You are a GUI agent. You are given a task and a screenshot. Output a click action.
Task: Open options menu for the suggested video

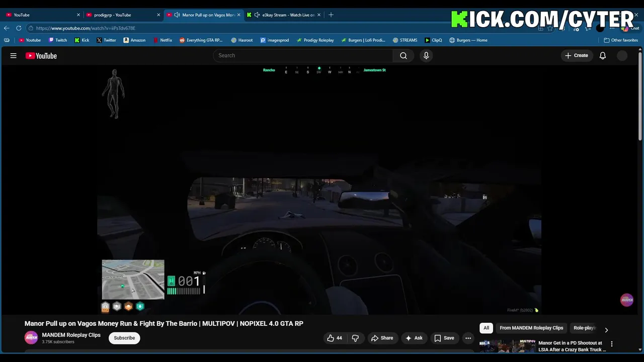tap(612, 344)
